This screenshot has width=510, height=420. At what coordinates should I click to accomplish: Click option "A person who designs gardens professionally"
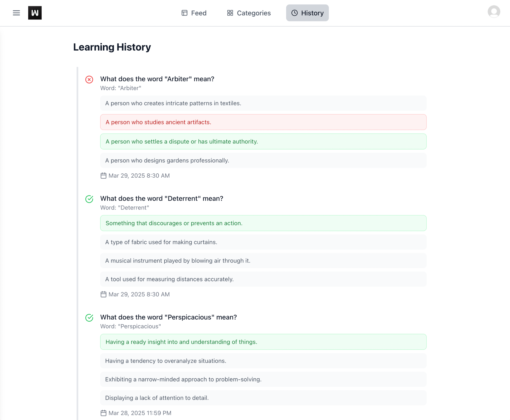tap(263, 160)
